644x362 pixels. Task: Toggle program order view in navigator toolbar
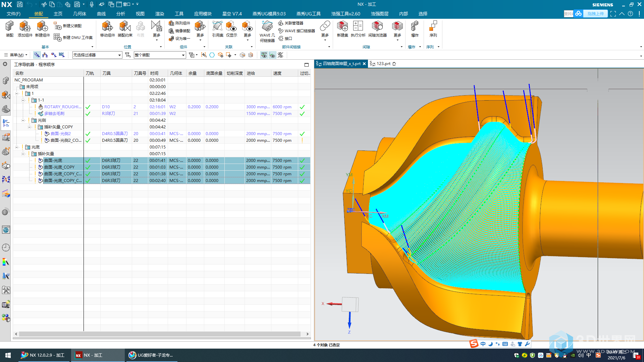[x=37, y=55]
